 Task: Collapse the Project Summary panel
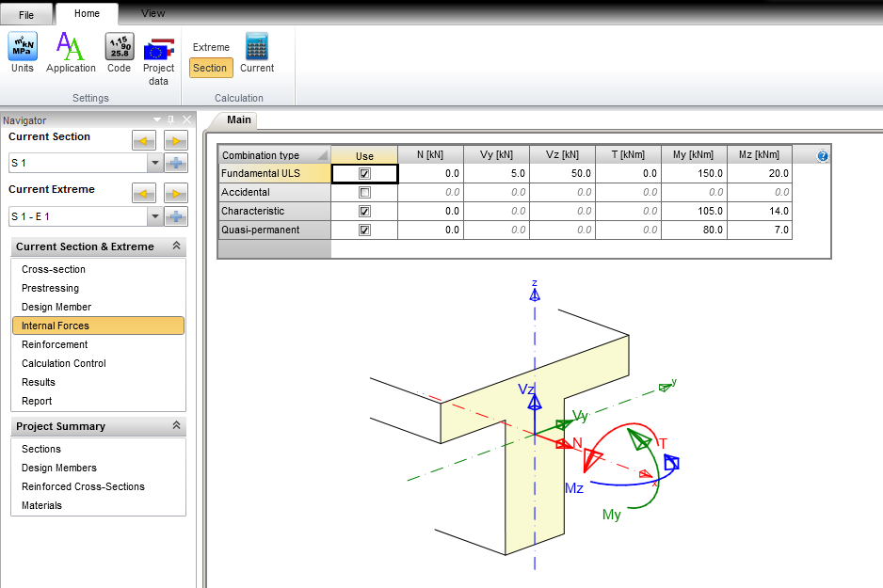(175, 426)
